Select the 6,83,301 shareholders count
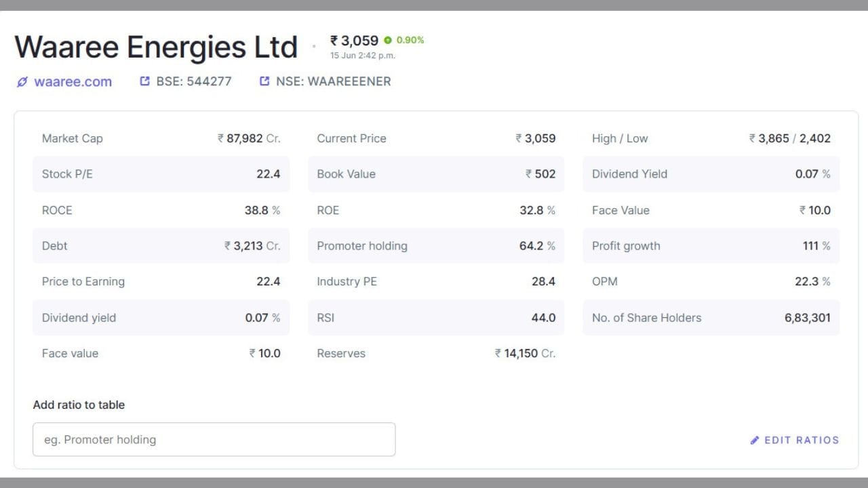The width and height of the screenshot is (868, 488). tap(808, 317)
